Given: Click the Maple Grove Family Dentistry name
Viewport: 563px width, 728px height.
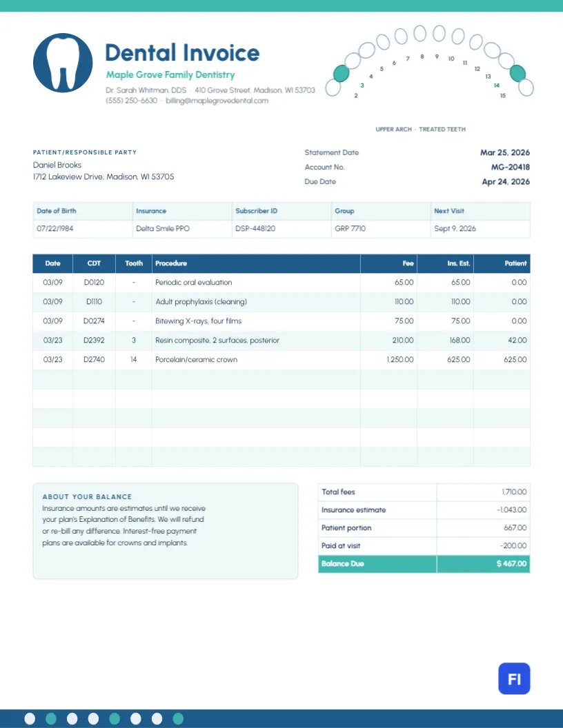Looking at the screenshot, I should click(x=170, y=74).
